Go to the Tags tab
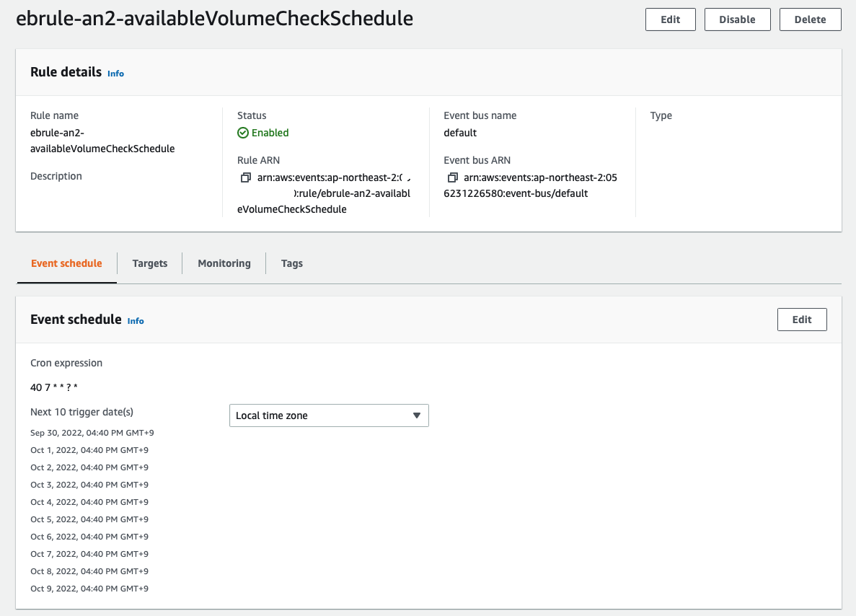 click(291, 263)
